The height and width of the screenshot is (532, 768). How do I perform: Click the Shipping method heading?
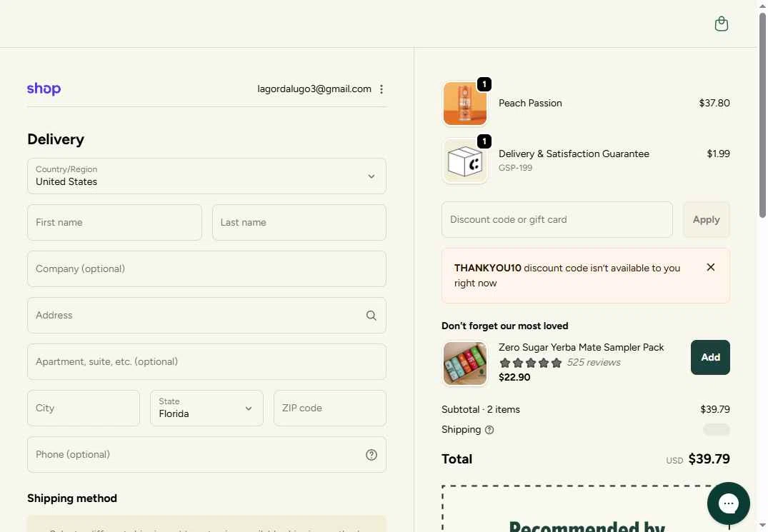(72, 498)
